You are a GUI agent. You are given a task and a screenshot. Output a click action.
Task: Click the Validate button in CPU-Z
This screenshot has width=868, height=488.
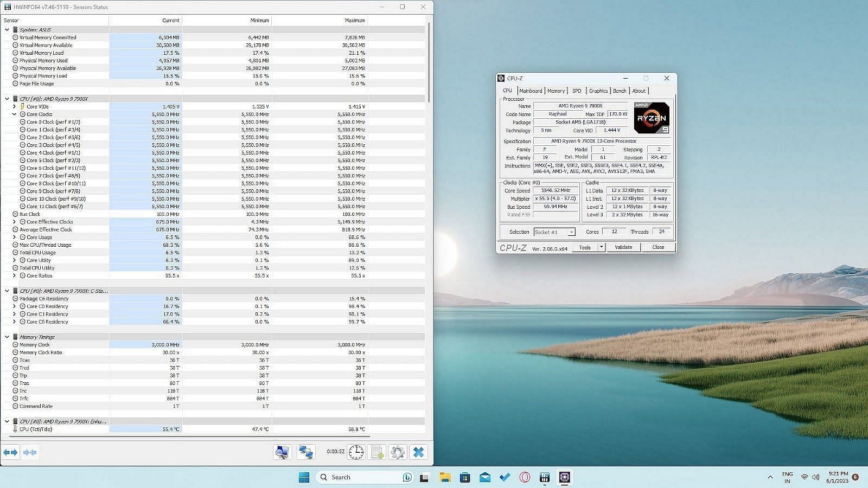[x=623, y=247]
